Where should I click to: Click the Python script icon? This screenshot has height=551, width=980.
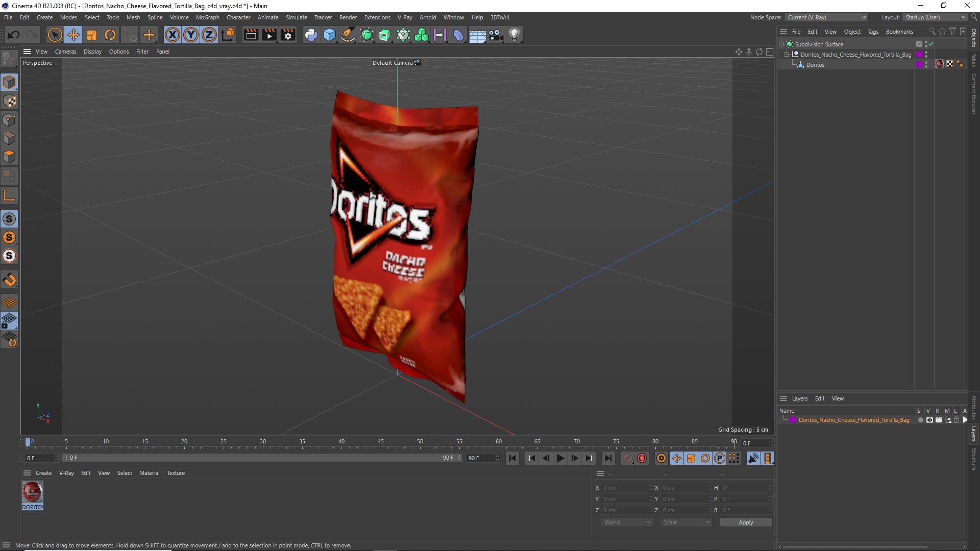311,35
